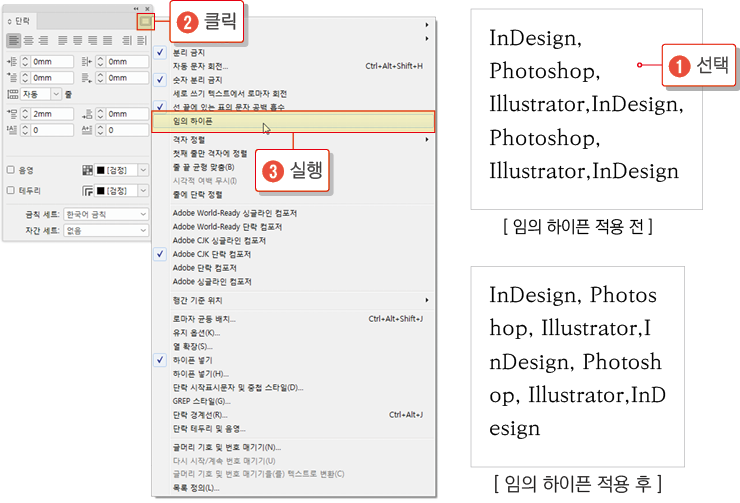740x503 pixels.
Task: Open the 테두리 color [검정] dropdown
Action: pyautogui.click(x=143, y=191)
